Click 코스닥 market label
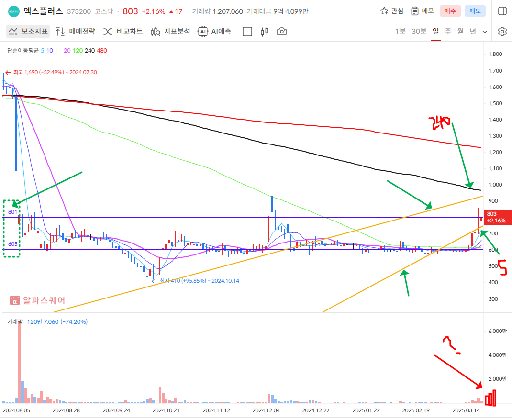The height and width of the screenshot is (420, 512). coord(104,11)
